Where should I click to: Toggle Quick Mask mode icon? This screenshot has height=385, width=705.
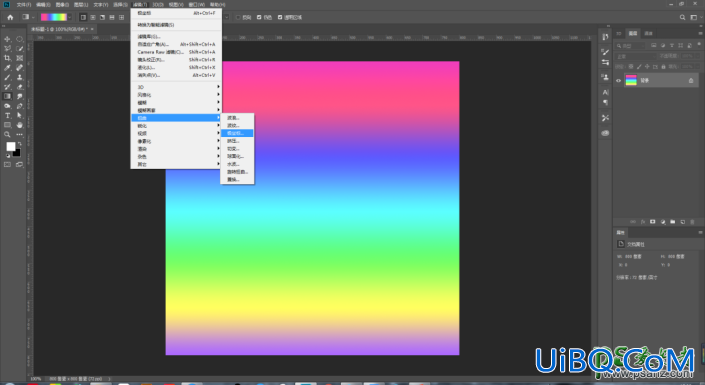7,165
